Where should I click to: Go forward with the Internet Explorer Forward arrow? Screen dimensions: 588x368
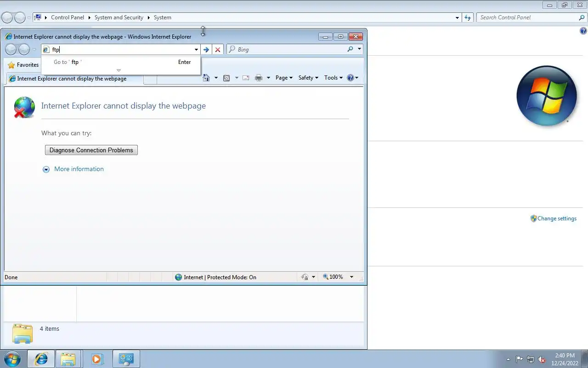(24, 49)
